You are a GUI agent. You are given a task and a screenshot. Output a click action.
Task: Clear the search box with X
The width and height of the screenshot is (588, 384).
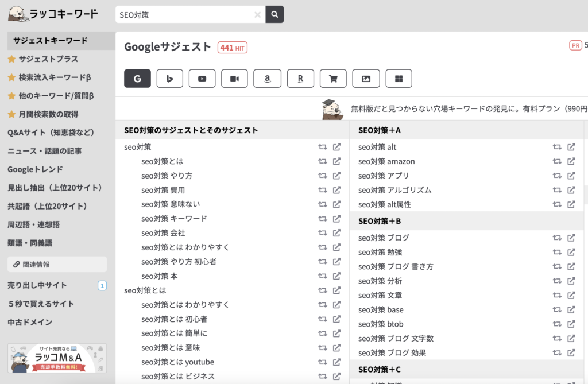(x=257, y=15)
